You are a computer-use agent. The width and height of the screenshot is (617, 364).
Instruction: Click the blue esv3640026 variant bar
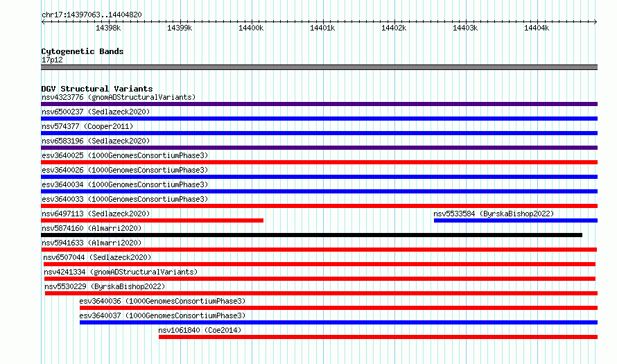(319, 177)
